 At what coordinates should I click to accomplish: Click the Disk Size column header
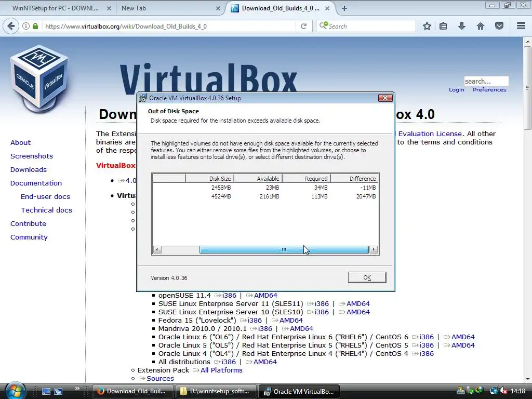point(210,179)
